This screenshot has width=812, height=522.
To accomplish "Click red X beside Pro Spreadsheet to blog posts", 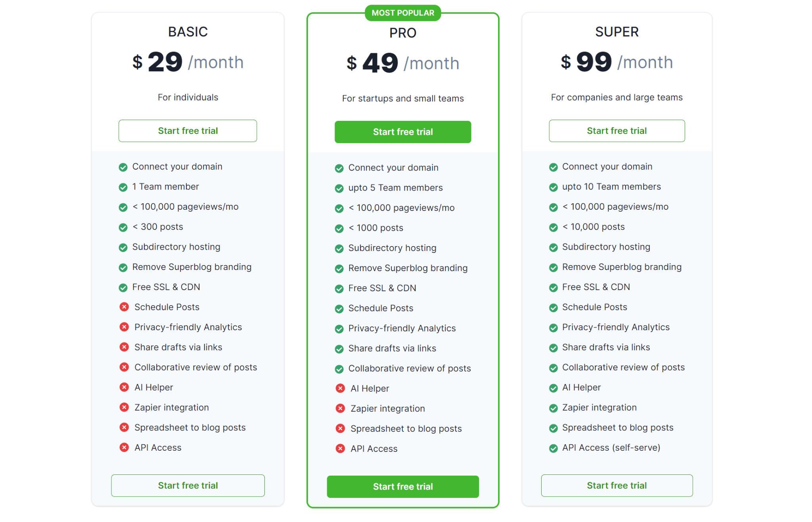I will click(x=340, y=428).
